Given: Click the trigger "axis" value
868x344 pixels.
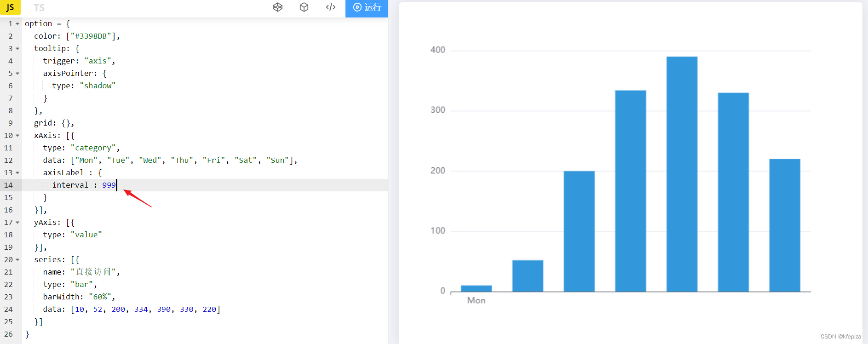Looking at the screenshot, I should [98, 61].
